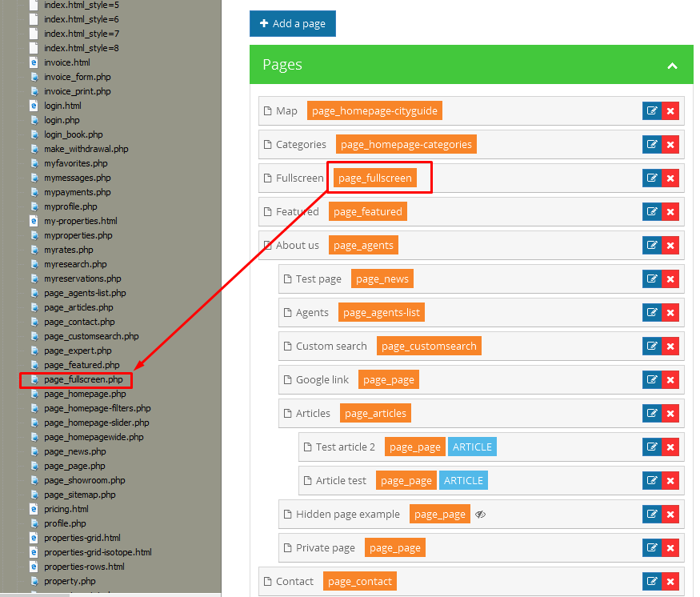Delete the Contact page entry
The height and width of the screenshot is (597, 700).
670,582
